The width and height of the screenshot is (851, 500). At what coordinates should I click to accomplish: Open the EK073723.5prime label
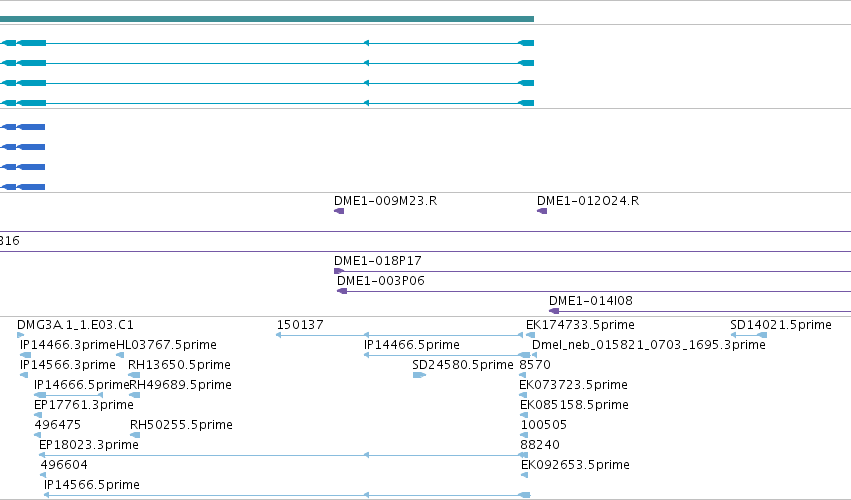[573, 385]
